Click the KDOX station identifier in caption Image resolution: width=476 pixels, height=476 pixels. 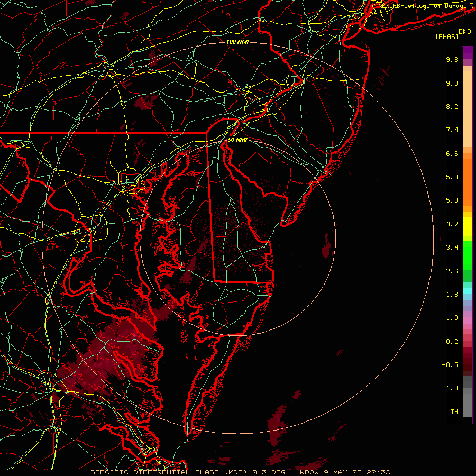coord(310,472)
